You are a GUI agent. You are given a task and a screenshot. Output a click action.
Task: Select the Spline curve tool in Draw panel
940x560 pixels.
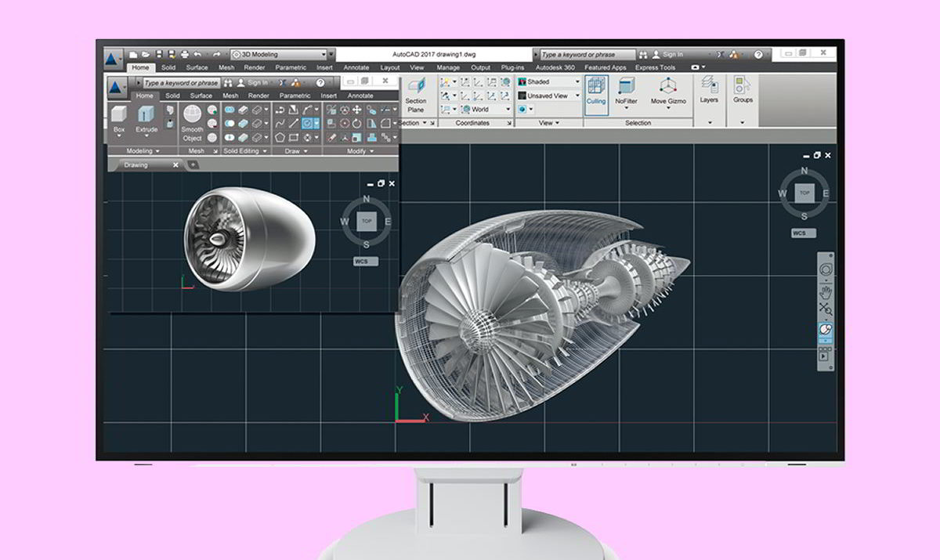[x=280, y=123]
